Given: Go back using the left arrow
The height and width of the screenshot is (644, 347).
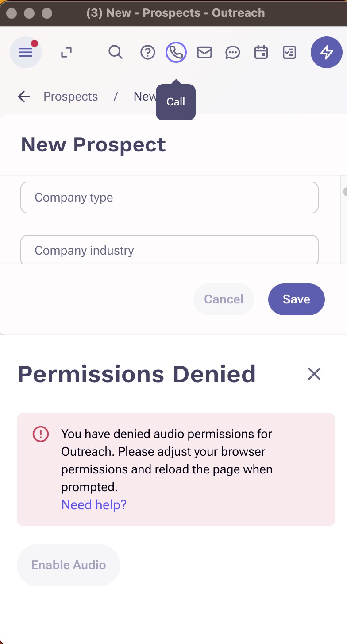Looking at the screenshot, I should click(x=24, y=97).
